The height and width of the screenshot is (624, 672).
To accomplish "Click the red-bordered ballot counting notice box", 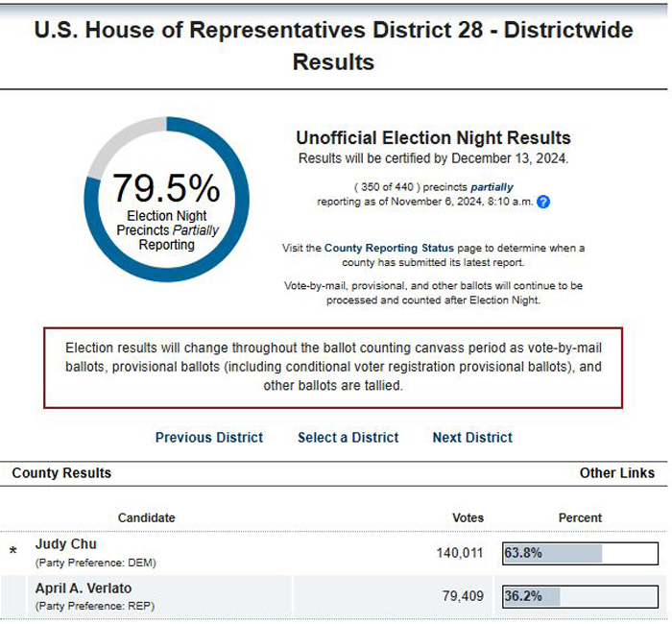I will 333,368.
